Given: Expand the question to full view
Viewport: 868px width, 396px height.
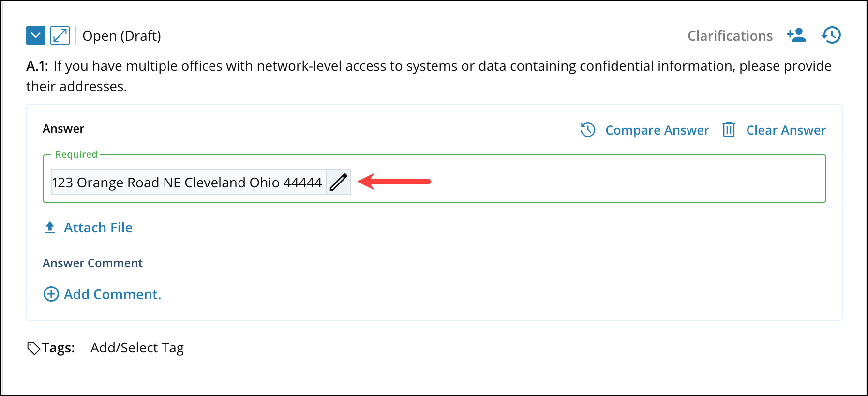Looking at the screenshot, I should (60, 35).
